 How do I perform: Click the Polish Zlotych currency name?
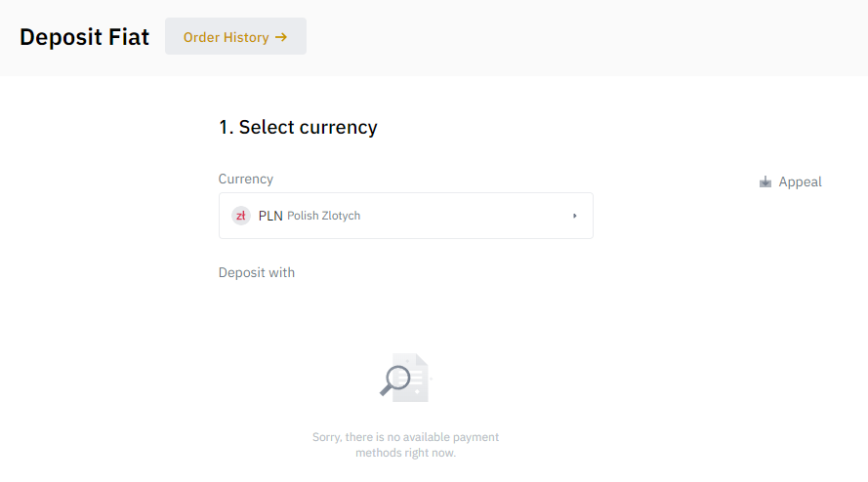click(324, 216)
